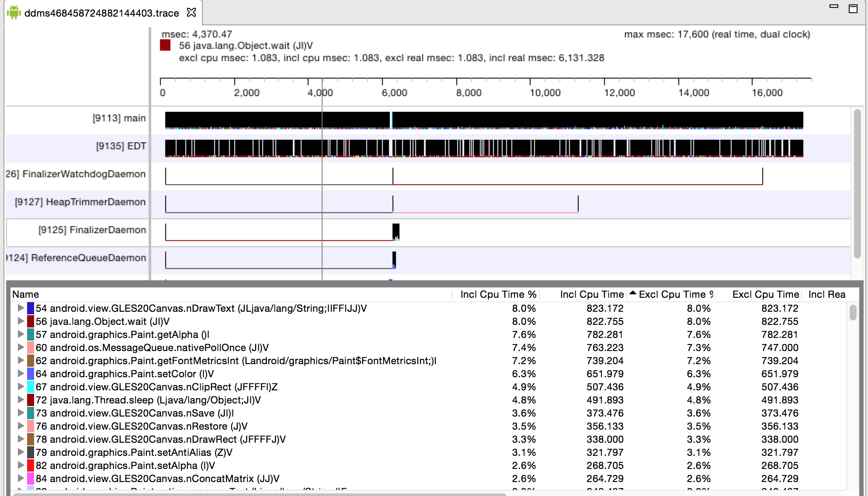Minimize the trace view panel

pos(834,7)
